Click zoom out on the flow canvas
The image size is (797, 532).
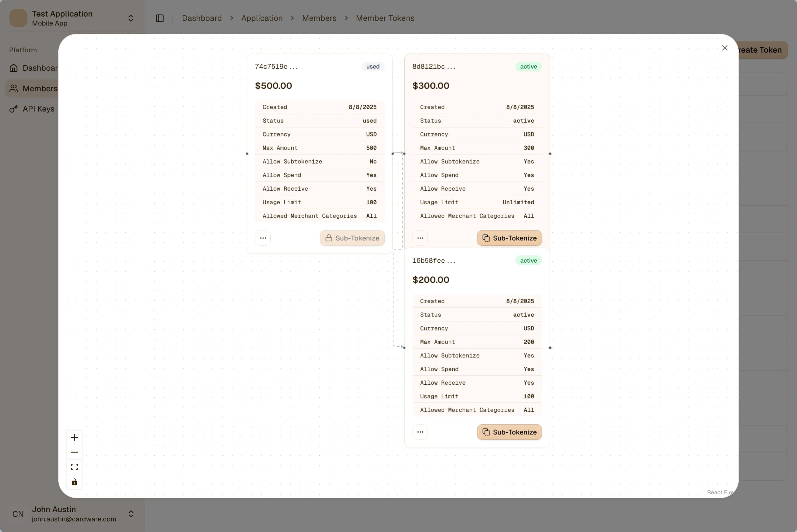75,452
